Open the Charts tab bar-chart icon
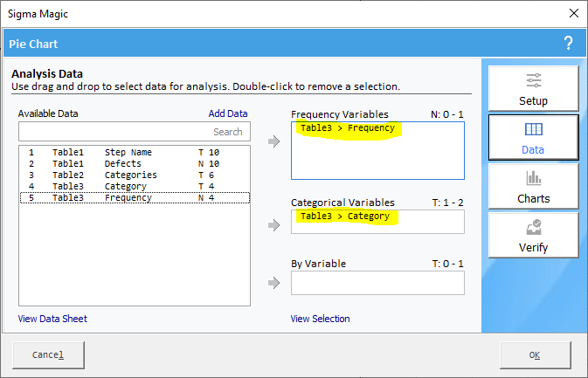This screenshot has width=588, height=378. point(533,186)
